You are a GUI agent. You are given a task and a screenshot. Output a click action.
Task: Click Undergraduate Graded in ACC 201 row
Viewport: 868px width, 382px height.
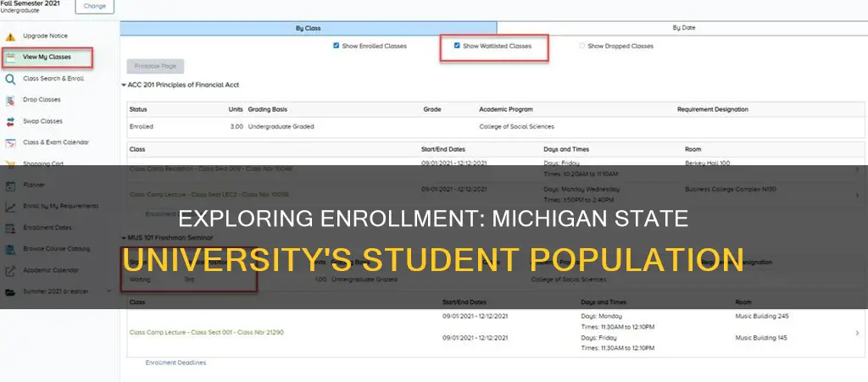[x=281, y=126]
